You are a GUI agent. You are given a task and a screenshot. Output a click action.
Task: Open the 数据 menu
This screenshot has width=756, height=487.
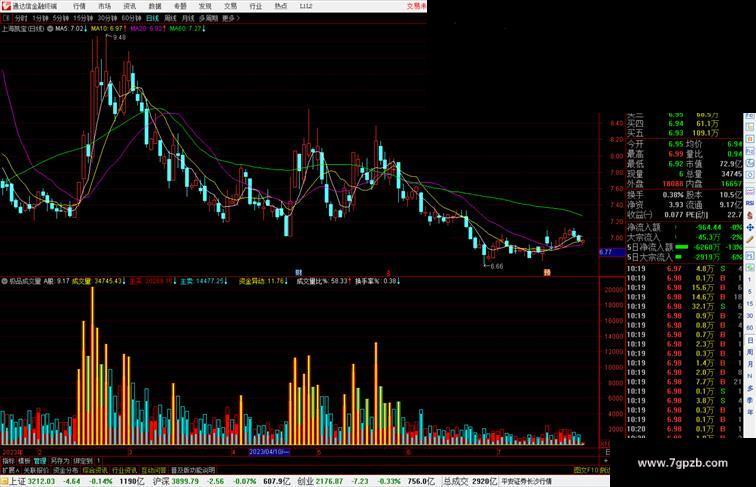pos(155,6)
